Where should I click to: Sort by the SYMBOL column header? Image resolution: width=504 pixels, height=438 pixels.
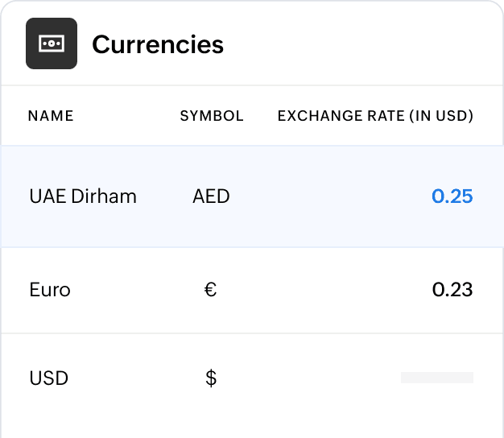212,116
